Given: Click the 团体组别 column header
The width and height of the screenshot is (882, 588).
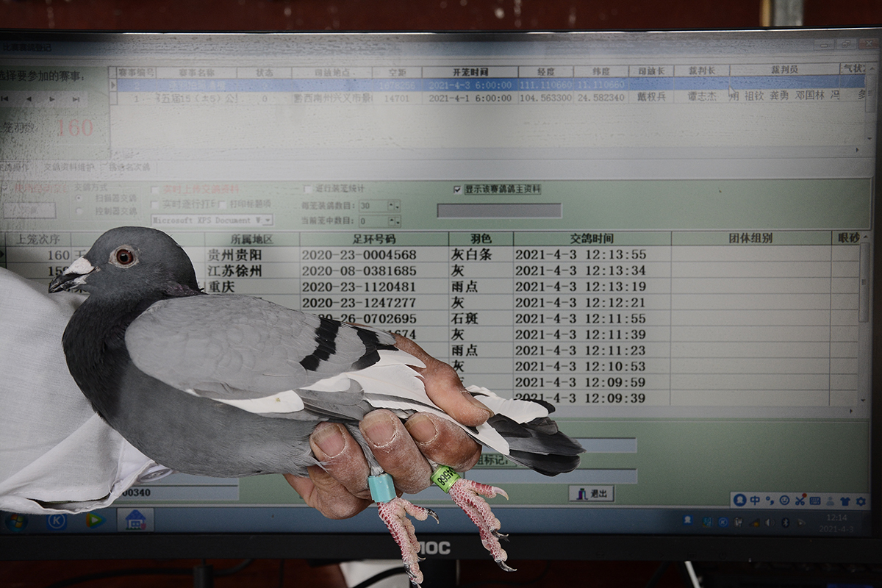Looking at the screenshot, I should (x=750, y=239).
